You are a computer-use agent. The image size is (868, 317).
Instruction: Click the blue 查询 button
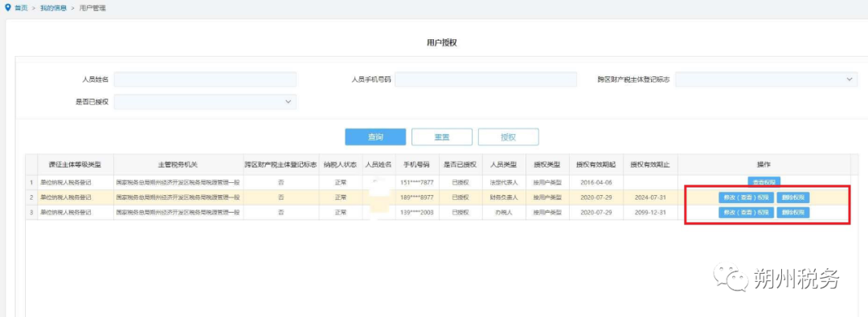[x=375, y=137]
